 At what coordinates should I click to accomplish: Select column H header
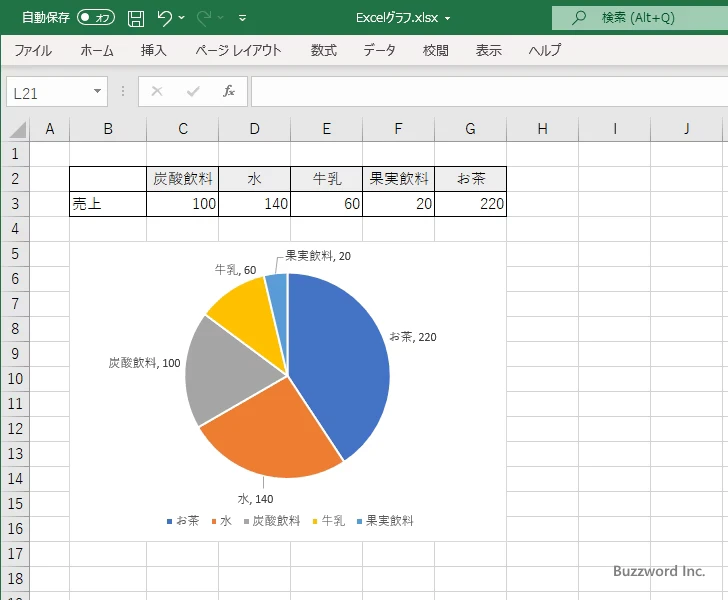542,129
